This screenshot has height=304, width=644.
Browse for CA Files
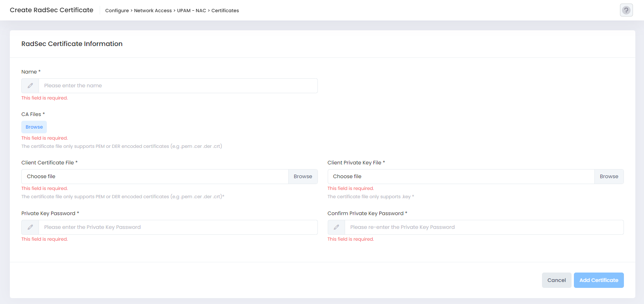(34, 127)
